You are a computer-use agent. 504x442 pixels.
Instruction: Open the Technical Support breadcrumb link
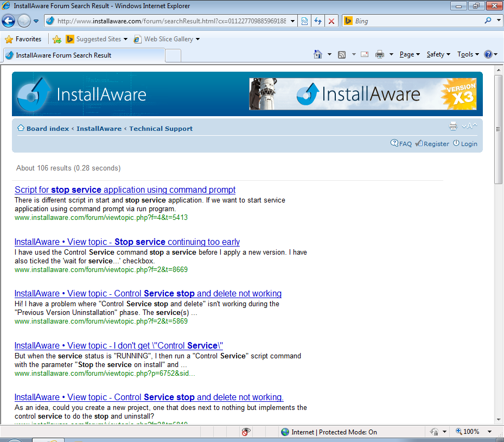click(x=161, y=129)
